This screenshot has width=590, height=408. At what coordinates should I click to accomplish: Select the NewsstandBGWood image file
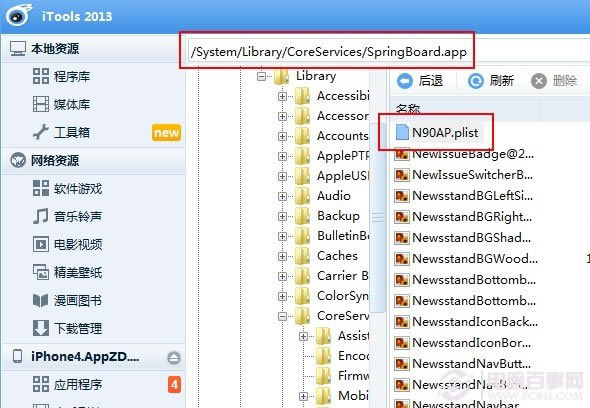[x=466, y=259]
